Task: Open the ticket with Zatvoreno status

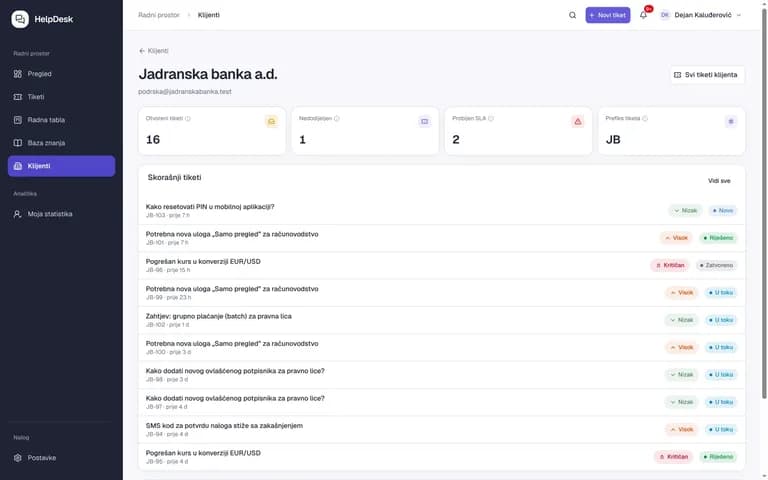Action: pyautogui.click(x=441, y=265)
